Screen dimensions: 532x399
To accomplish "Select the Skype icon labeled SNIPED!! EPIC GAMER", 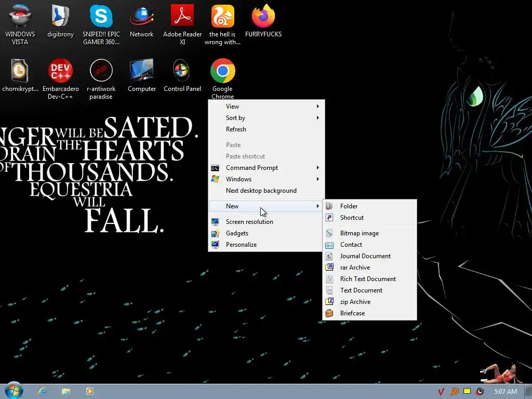I will [101, 24].
